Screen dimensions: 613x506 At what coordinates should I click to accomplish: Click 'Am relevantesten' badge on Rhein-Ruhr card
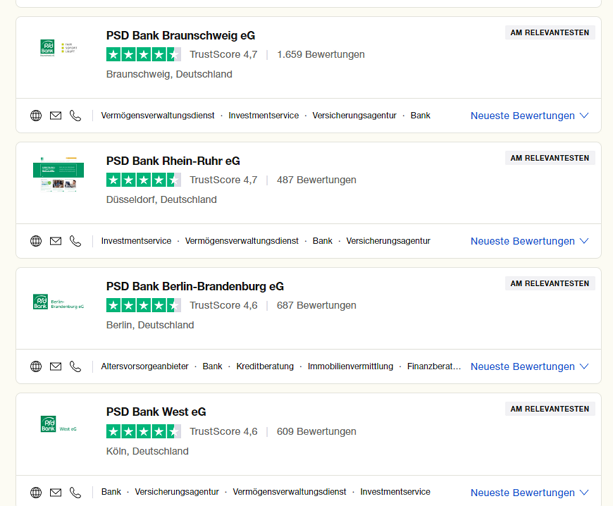(x=550, y=158)
